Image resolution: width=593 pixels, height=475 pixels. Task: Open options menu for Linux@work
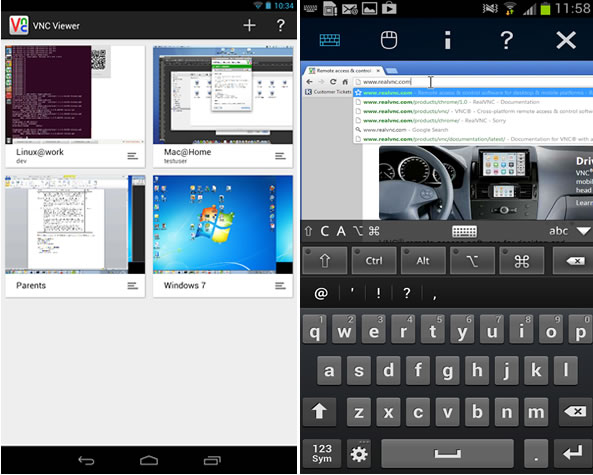click(x=132, y=156)
